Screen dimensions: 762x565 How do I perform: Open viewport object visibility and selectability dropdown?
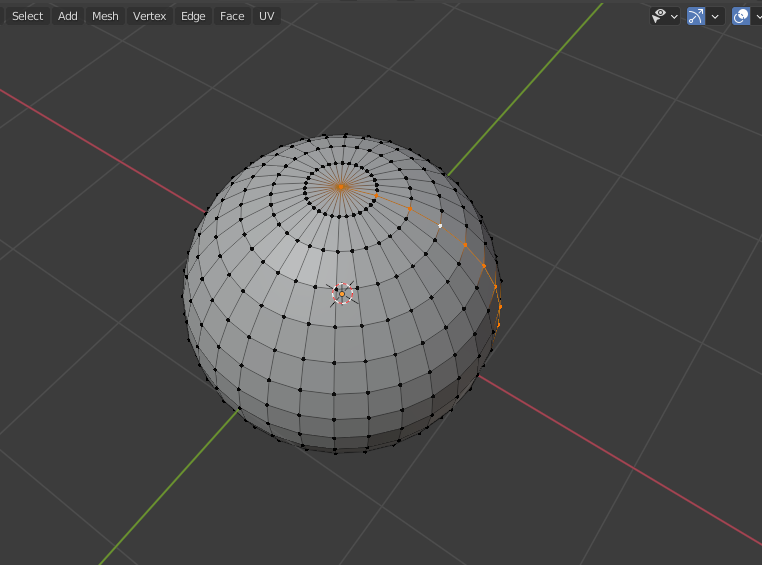coord(665,16)
